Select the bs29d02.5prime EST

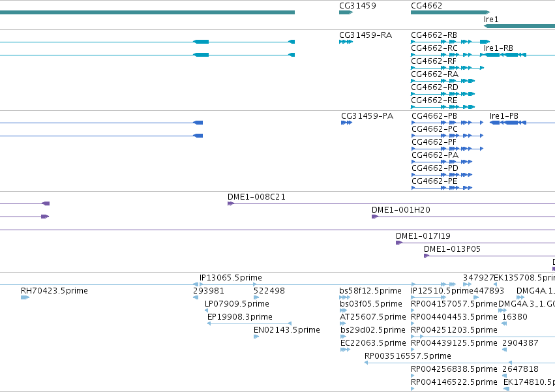click(372, 331)
